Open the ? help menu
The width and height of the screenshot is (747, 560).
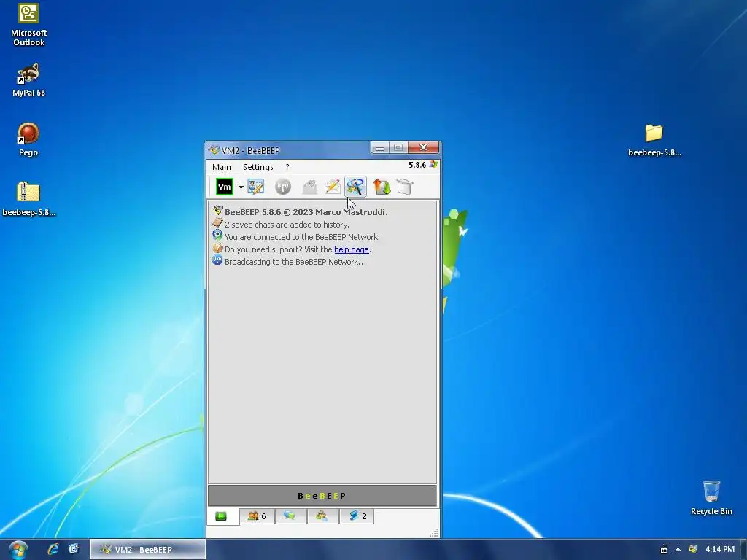[287, 167]
